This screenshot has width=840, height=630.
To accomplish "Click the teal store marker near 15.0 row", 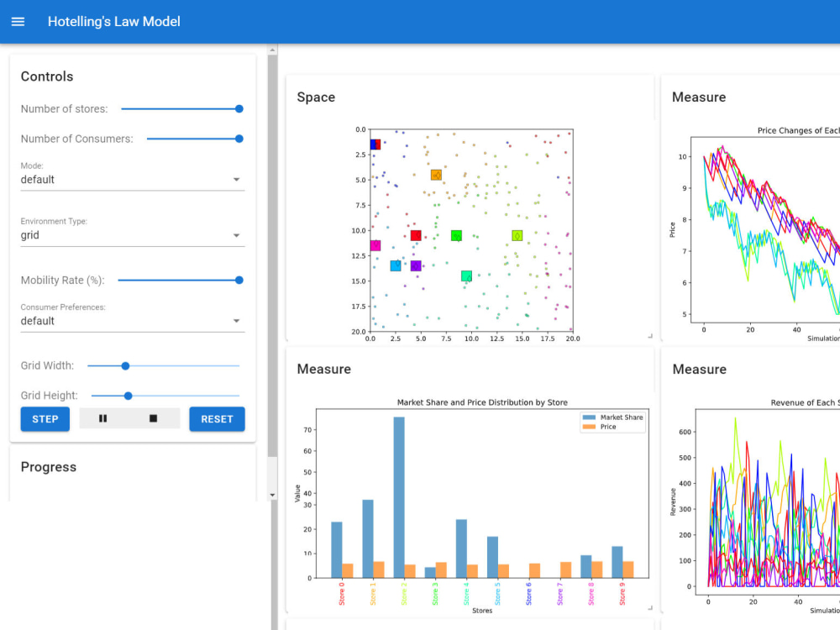I will 466,276.
